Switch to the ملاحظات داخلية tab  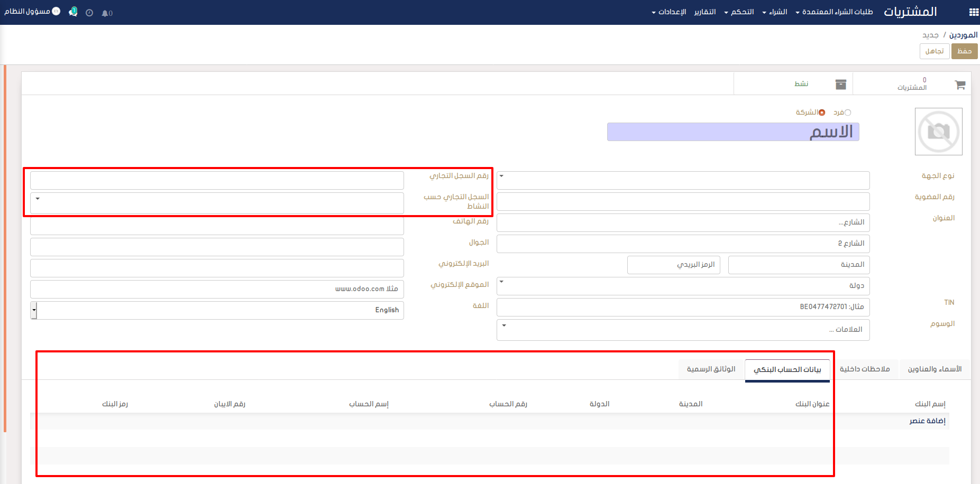point(865,369)
